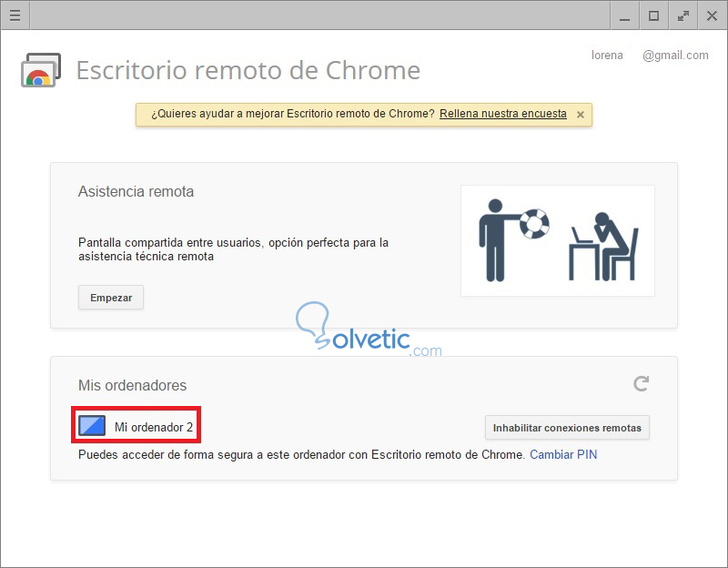Dismiss the survey banner with its close icon
The image size is (728, 568).
(581, 115)
